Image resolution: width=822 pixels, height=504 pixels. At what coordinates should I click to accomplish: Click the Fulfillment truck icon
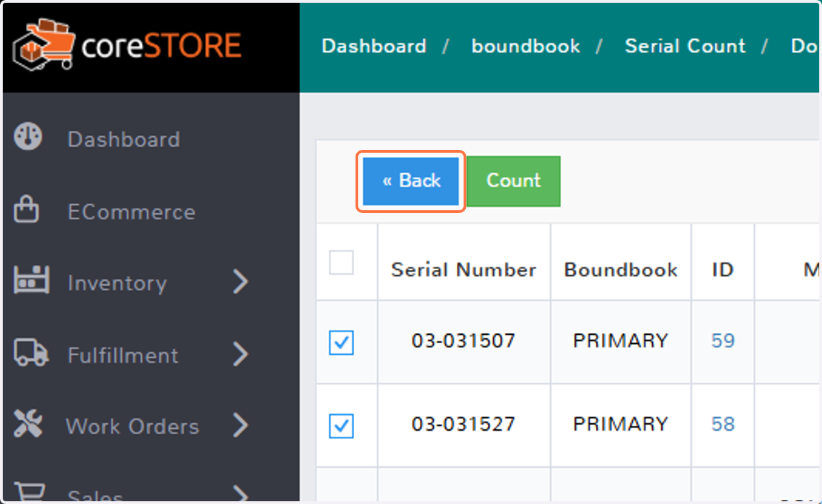31,353
